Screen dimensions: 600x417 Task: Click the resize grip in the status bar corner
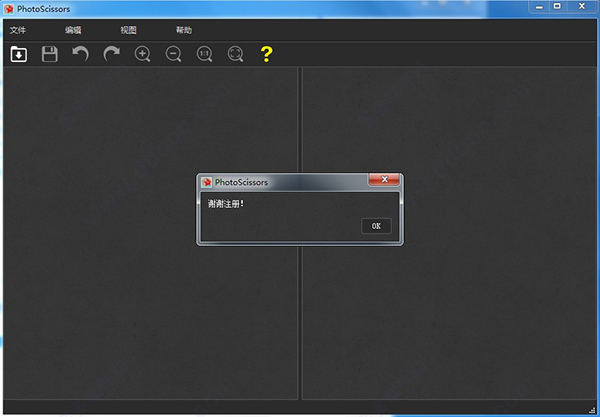(x=592, y=410)
